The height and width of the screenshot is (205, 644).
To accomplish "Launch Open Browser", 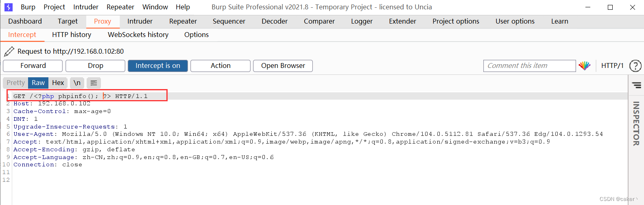I will coord(283,65).
